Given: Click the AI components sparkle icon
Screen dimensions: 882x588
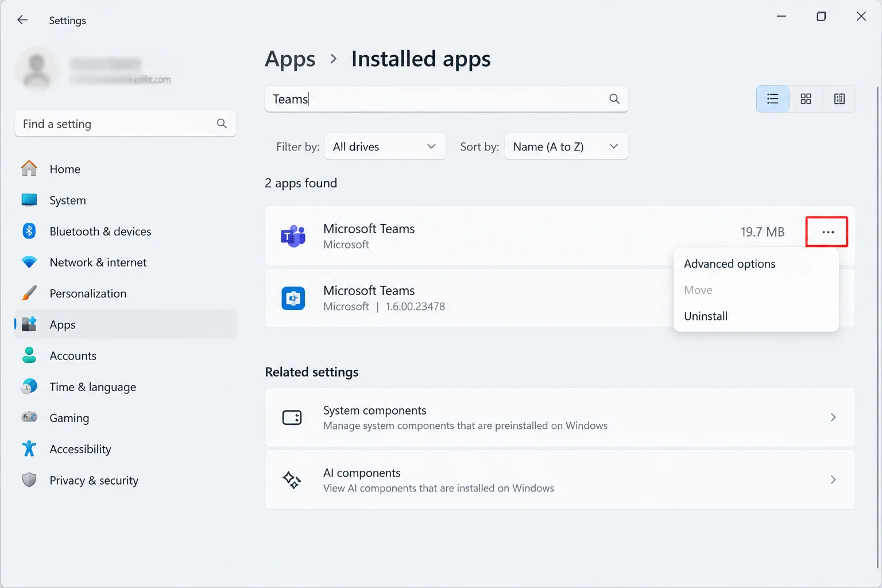Looking at the screenshot, I should point(292,479).
